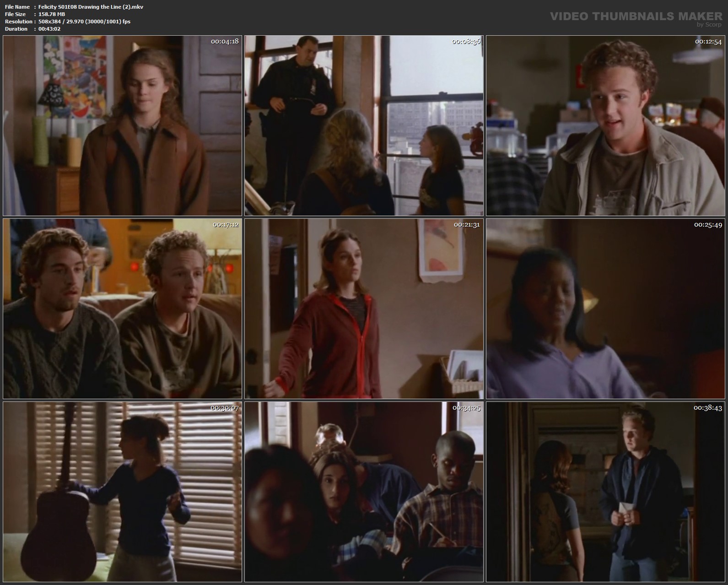The width and height of the screenshot is (728, 585).
Task: Open the thumbnail stamped 00:04:18
Action: pyautogui.click(x=122, y=126)
